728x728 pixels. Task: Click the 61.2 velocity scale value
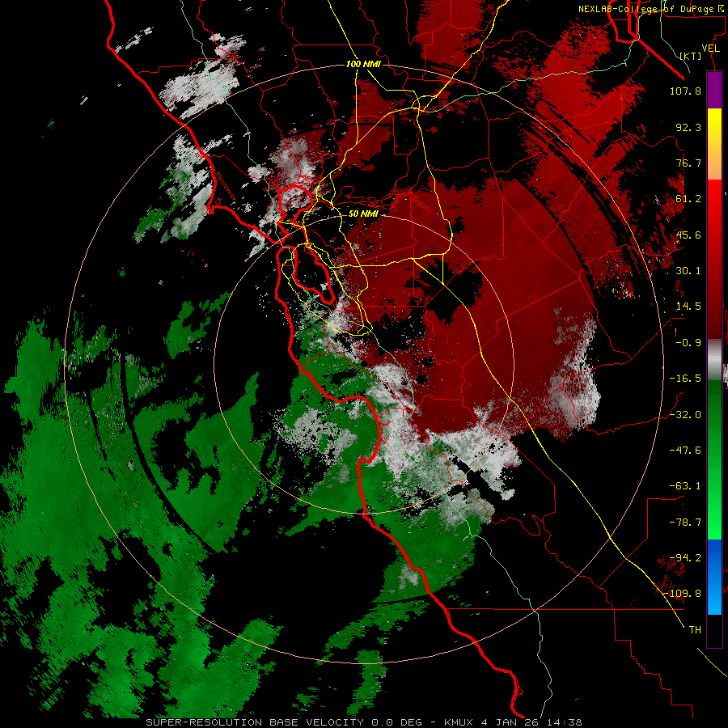tap(688, 199)
